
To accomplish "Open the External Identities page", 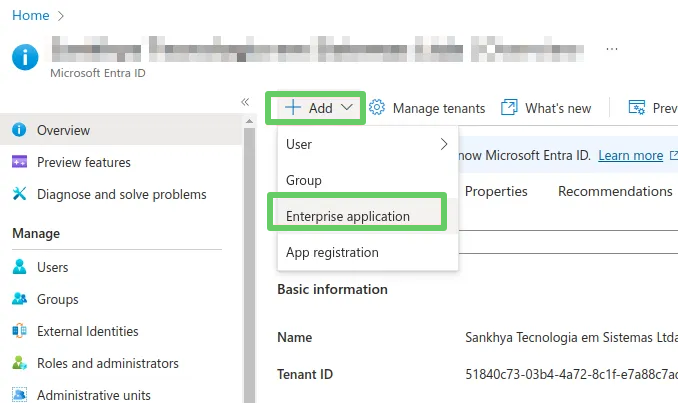I will [x=88, y=331].
